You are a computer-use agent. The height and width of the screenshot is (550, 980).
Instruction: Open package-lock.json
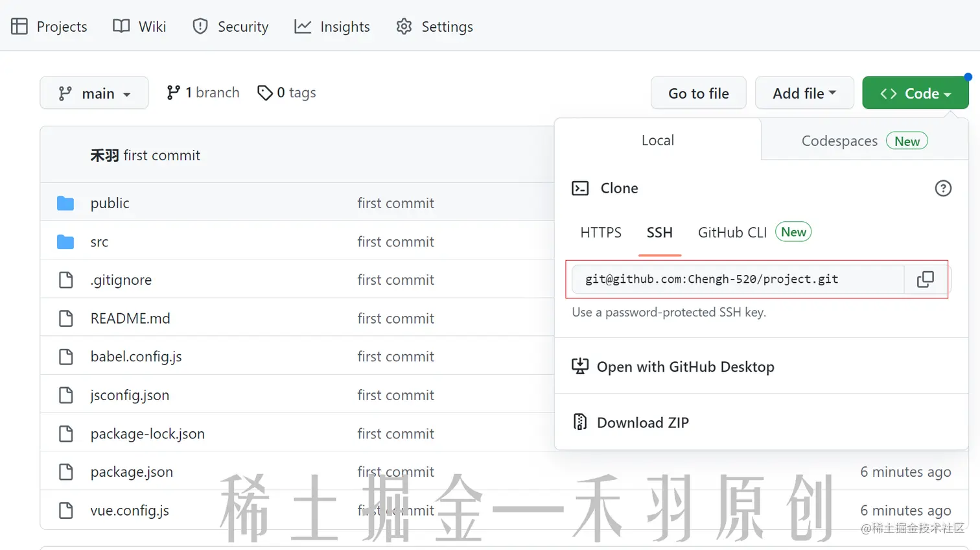pyautogui.click(x=148, y=433)
